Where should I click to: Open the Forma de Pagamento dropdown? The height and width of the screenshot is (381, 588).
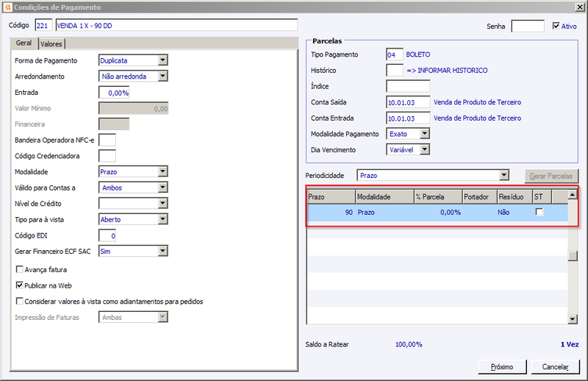(x=162, y=60)
